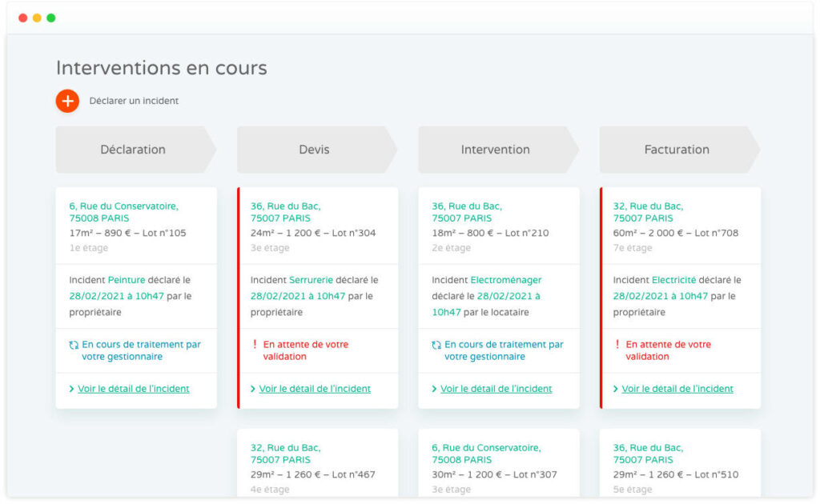Click '36, Rue du Bac' address of Lot n°510
The image size is (820, 504).
point(648,454)
